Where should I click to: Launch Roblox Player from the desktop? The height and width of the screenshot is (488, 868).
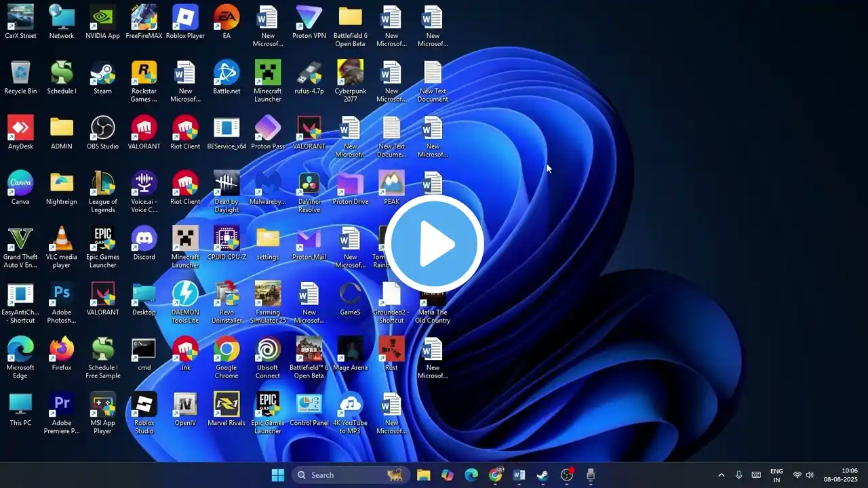tap(185, 22)
